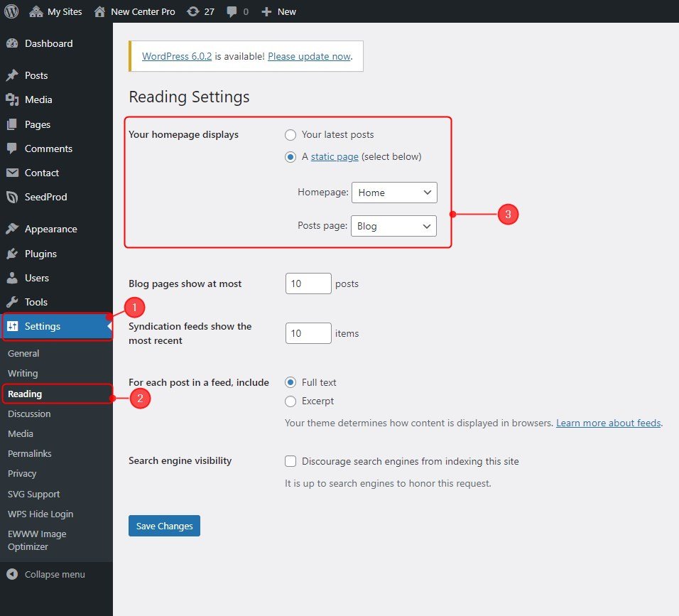
Task: Choose the Excerpt feed option
Action: (x=290, y=401)
